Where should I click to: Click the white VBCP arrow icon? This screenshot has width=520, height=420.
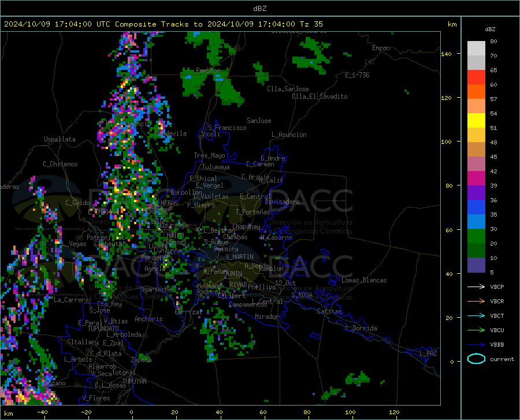click(x=476, y=287)
